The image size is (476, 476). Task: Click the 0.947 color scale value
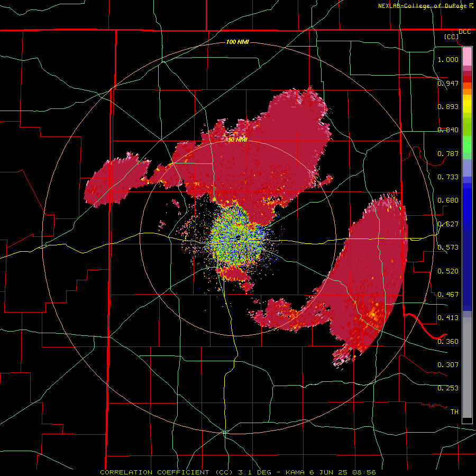pos(448,83)
